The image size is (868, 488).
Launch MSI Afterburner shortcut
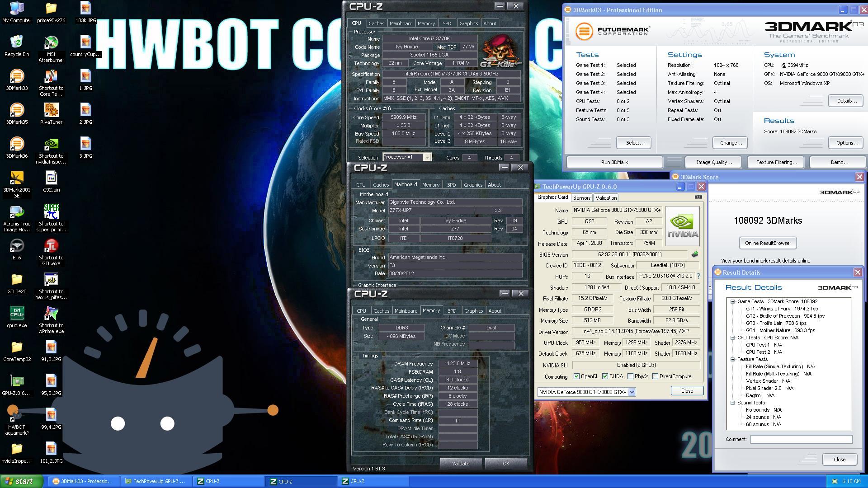click(x=51, y=49)
